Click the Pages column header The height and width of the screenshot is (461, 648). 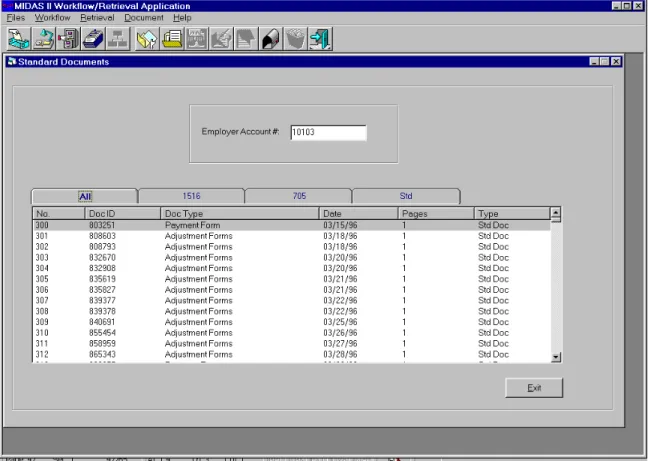pyautogui.click(x=436, y=214)
